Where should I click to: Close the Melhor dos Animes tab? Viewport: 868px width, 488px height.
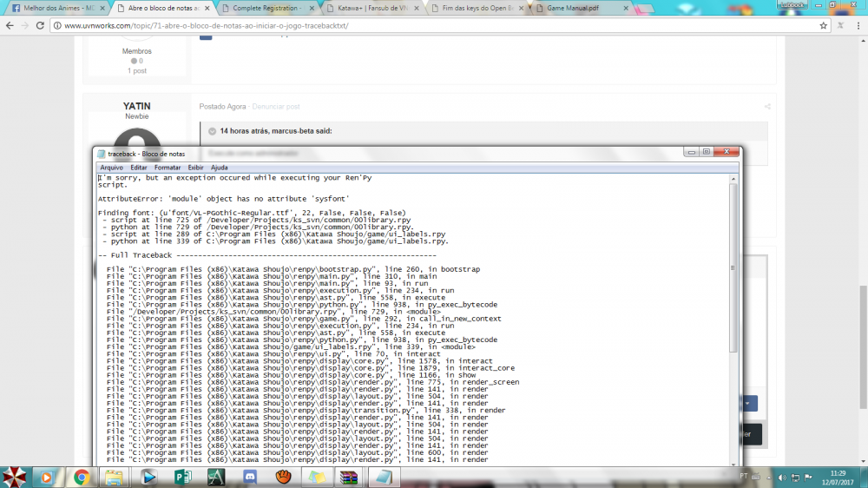tap(102, 9)
